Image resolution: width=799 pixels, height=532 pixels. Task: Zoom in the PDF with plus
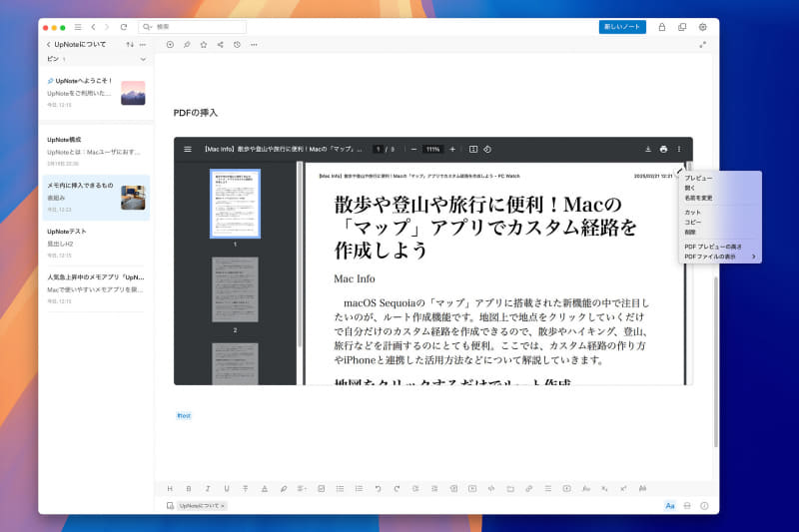coord(452,149)
